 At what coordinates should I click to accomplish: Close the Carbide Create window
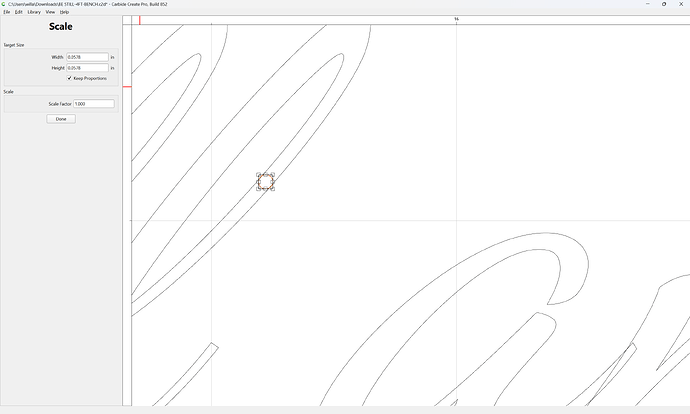[681, 4]
